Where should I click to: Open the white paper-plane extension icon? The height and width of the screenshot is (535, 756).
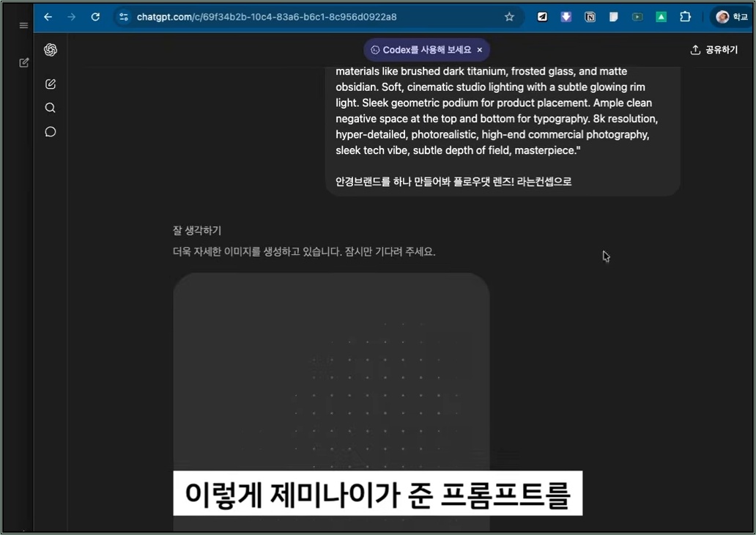click(x=542, y=17)
